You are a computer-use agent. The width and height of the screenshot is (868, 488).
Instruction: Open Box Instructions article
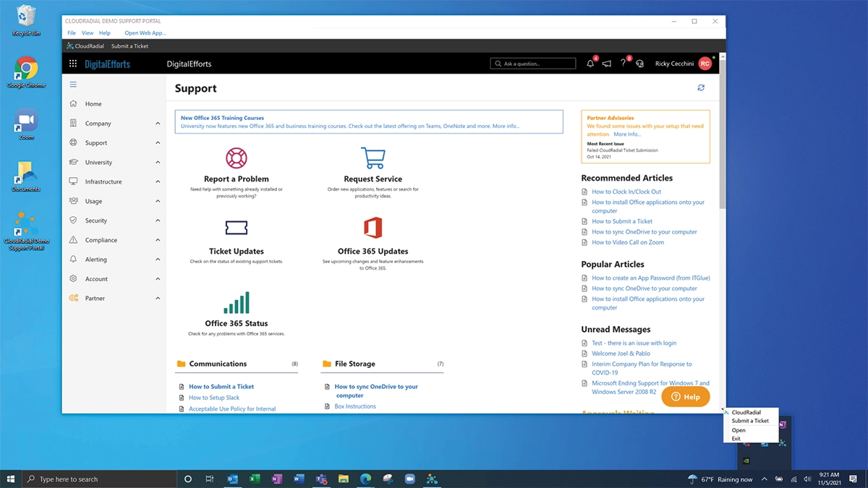355,406
